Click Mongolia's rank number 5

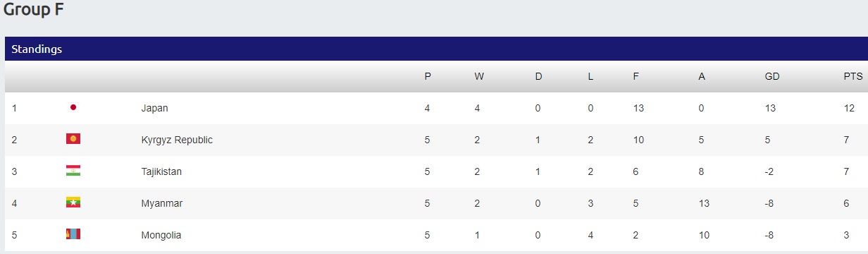click(14, 235)
